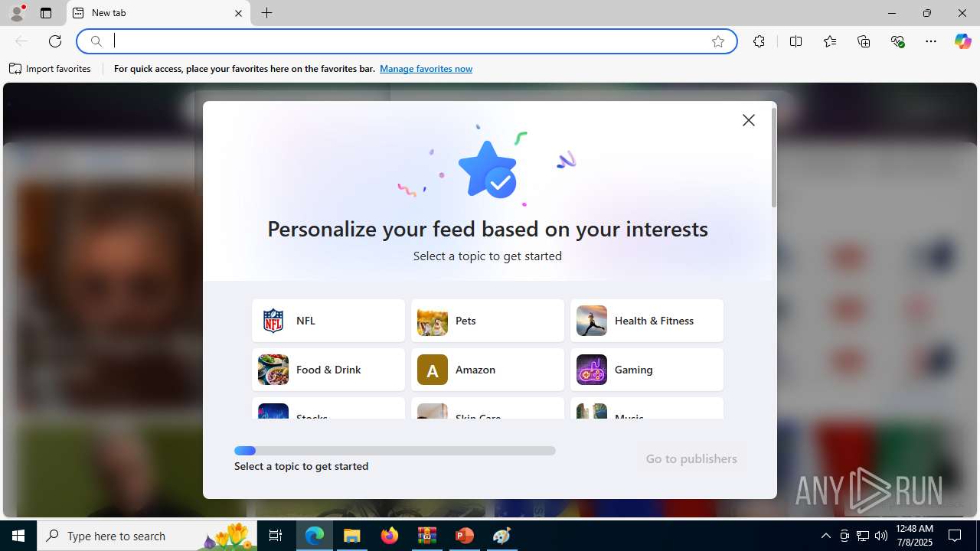Screen dimensions: 980x551
Task: Select the Food & Drink topic
Action: [x=328, y=370]
